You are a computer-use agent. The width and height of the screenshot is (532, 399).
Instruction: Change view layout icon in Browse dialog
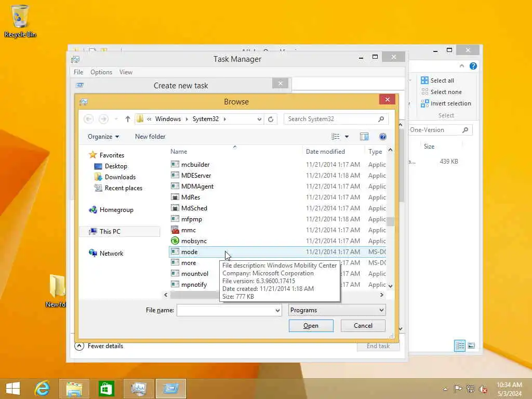pyautogui.click(x=335, y=137)
